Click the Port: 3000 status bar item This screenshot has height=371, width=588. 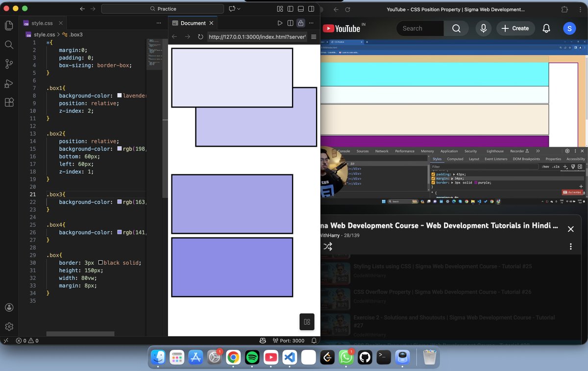289,341
